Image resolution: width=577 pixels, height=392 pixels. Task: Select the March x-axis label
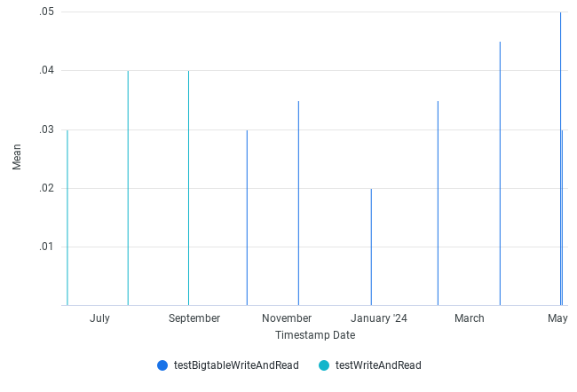[470, 318]
